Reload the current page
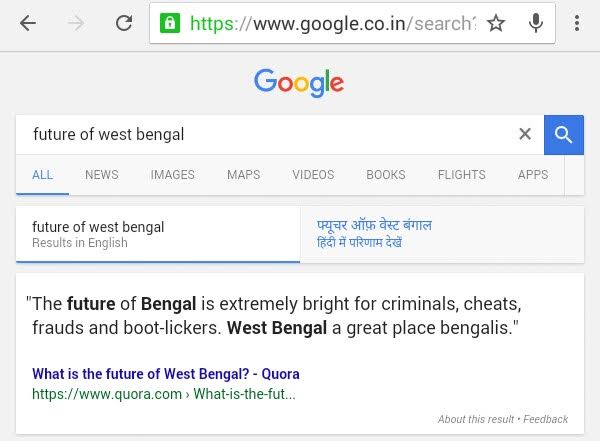600x441 pixels. click(x=124, y=23)
